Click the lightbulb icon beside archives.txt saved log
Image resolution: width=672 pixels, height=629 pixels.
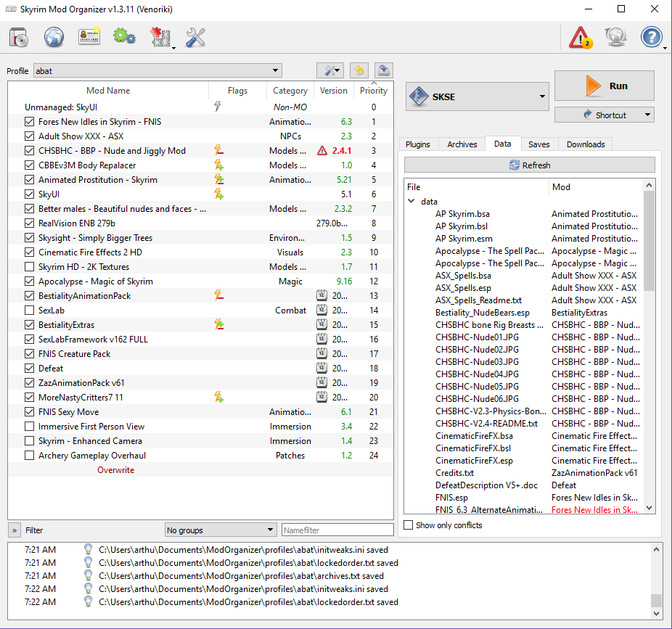89,575
